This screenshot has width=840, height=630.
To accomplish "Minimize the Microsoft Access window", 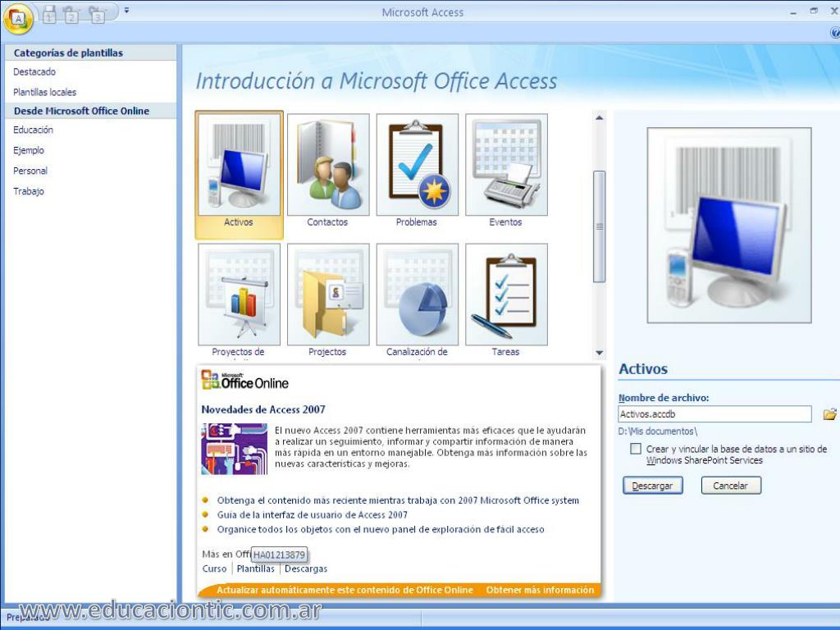I will (x=794, y=11).
